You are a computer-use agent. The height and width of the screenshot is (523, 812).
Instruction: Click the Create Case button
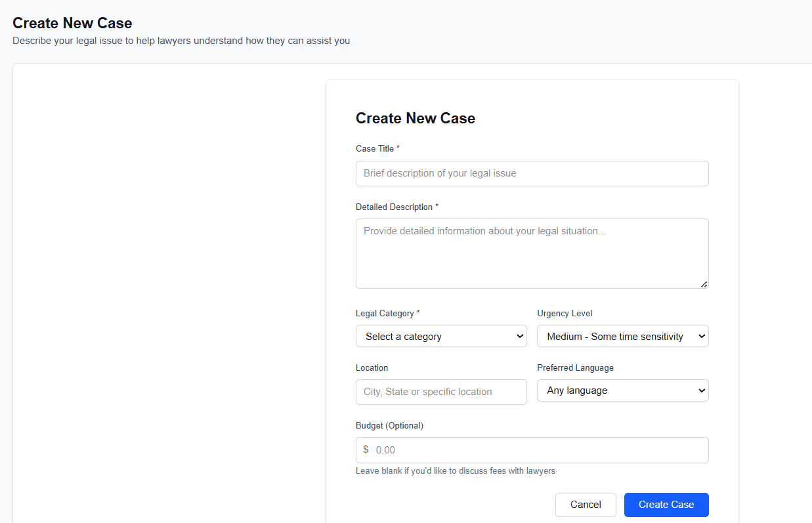click(x=666, y=505)
